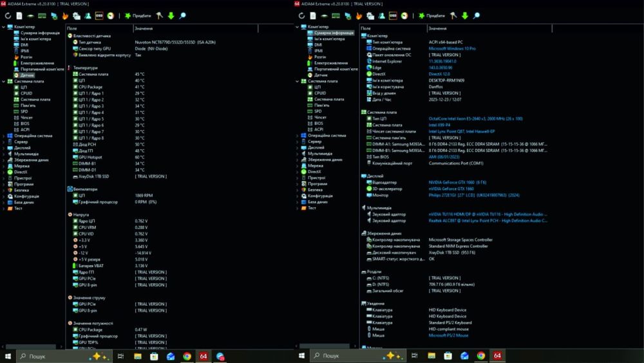Click Пошук search box on left taskbar

click(x=64, y=356)
